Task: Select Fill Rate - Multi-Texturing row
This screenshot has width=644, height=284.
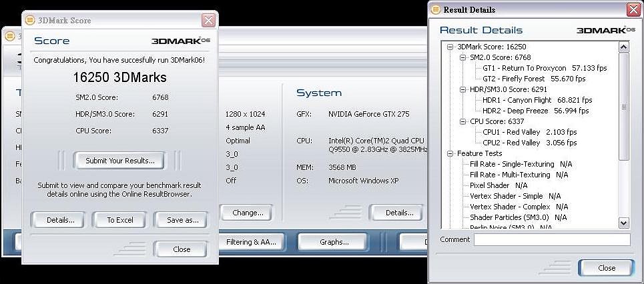Action: click(519, 175)
